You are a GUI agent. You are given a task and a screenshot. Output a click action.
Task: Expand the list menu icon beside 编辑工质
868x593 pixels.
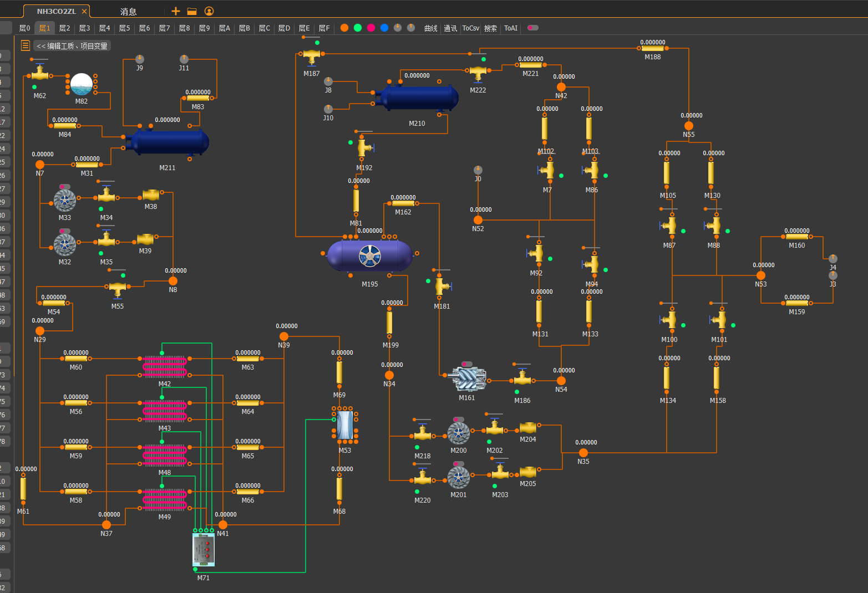click(25, 45)
